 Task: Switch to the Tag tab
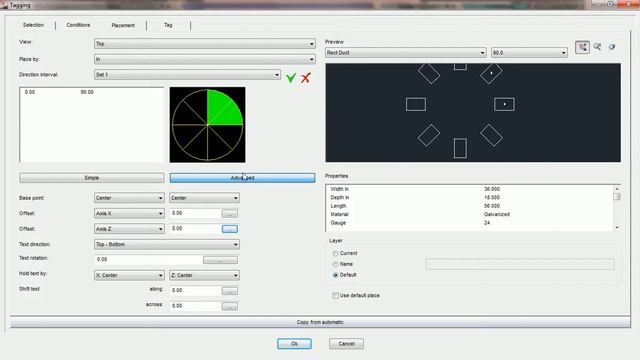tap(168, 25)
